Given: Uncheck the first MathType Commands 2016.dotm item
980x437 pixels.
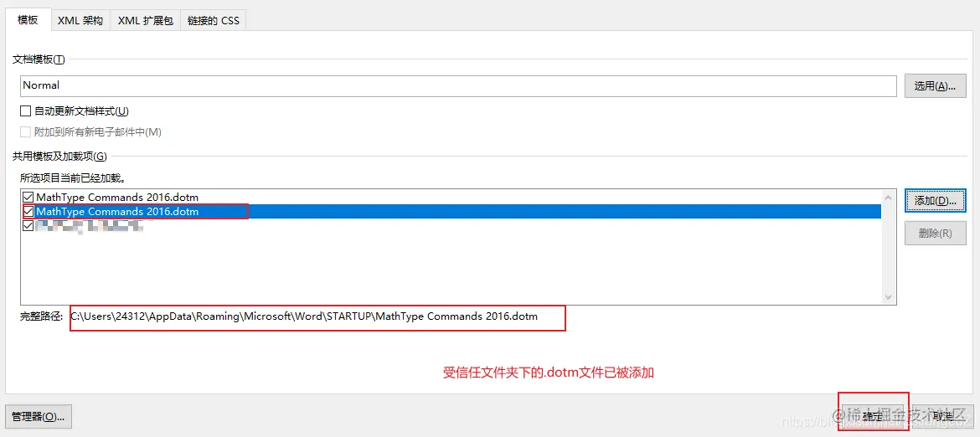Looking at the screenshot, I should [x=28, y=198].
